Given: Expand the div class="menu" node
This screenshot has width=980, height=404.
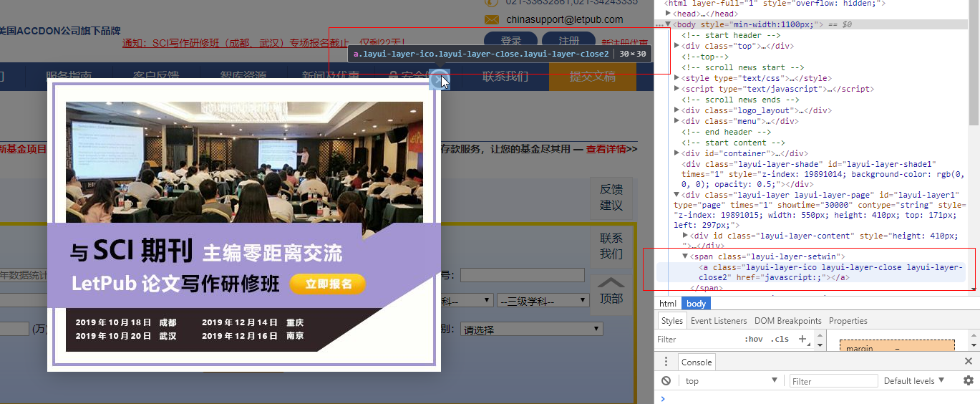Looking at the screenshot, I should pyautogui.click(x=676, y=121).
